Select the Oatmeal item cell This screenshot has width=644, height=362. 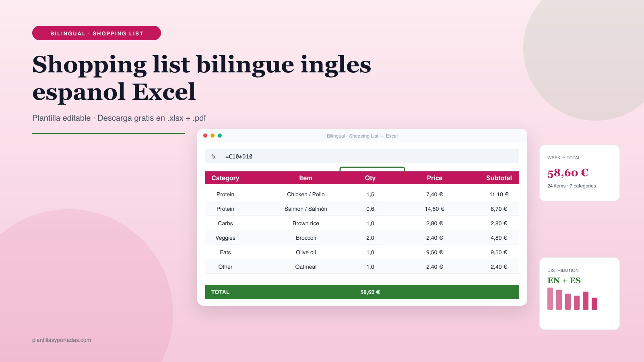[x=306, y=267]
